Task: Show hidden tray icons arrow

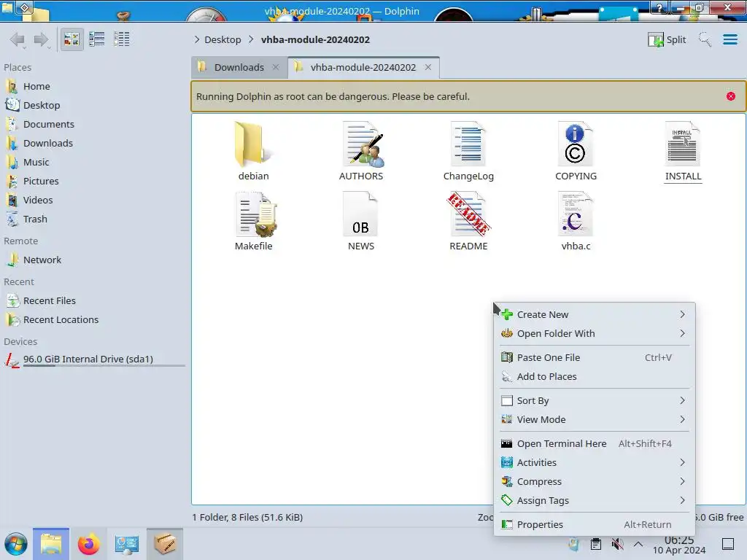Action: pyautogui.click(x=638, y=544)
